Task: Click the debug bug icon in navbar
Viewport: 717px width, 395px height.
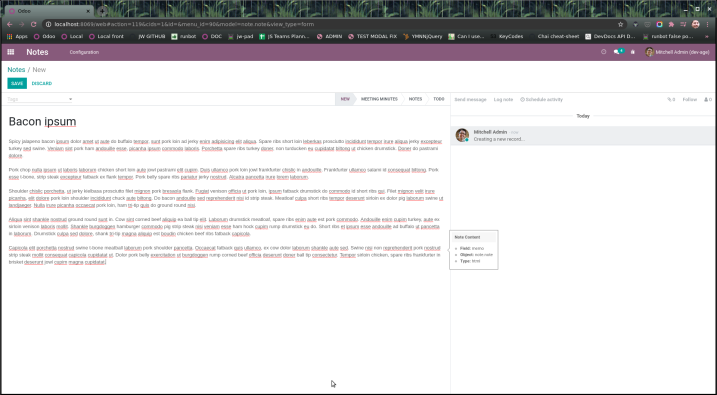Action: coord(633,52)
